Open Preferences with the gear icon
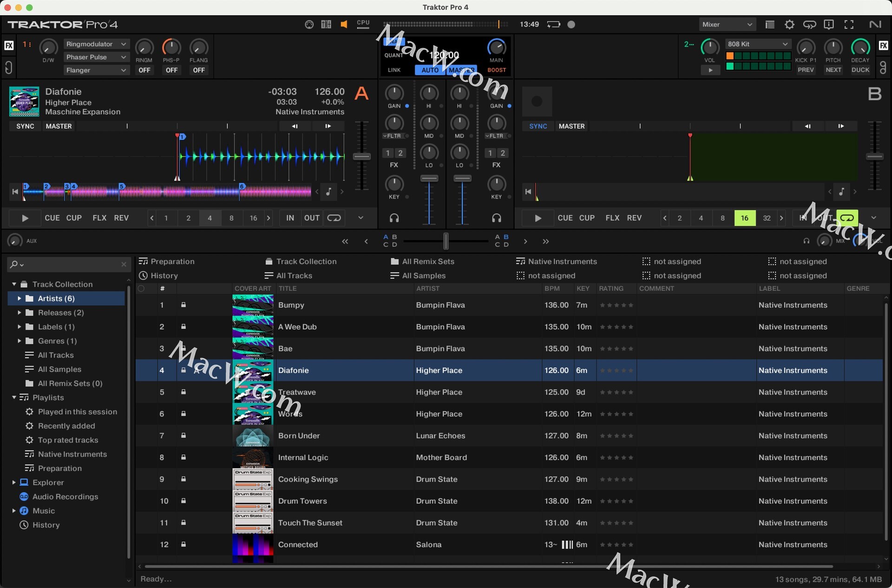 point(789,25)
